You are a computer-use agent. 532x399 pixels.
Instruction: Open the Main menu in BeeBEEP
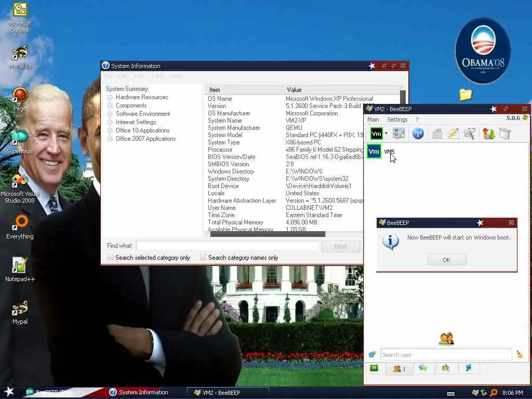pos(373,119)
